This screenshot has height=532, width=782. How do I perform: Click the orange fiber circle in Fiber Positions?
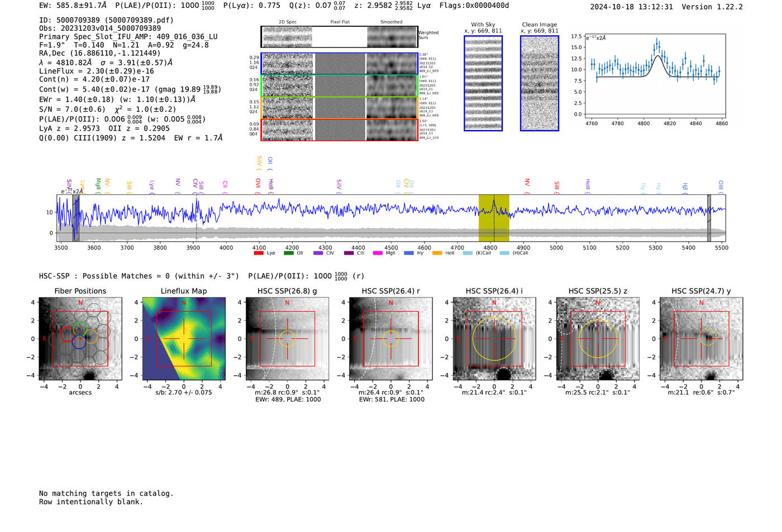[x=91, y=337]
